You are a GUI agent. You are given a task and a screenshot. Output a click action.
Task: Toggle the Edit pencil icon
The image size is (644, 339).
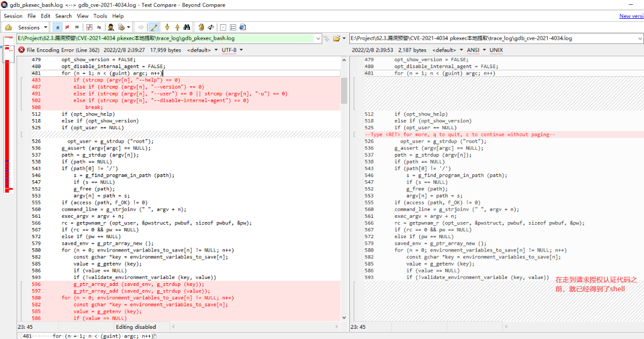(x=153, y=27)
